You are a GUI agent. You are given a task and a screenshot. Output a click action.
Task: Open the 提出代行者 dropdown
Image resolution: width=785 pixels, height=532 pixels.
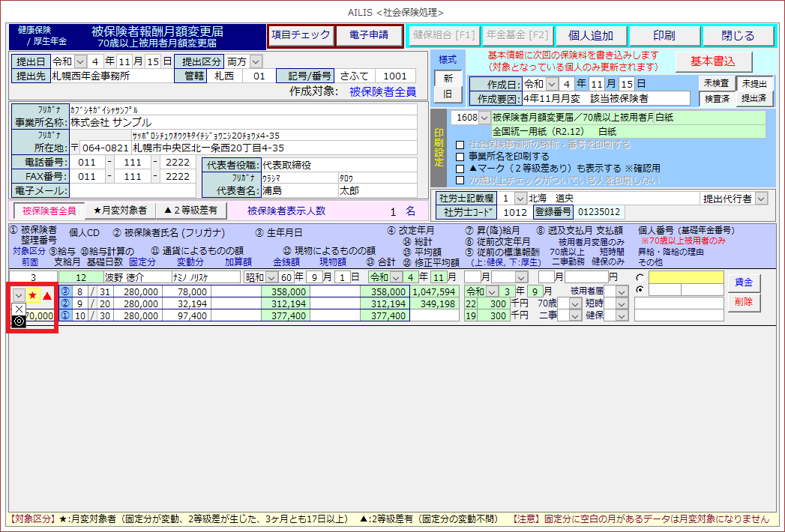click(762, 199)
